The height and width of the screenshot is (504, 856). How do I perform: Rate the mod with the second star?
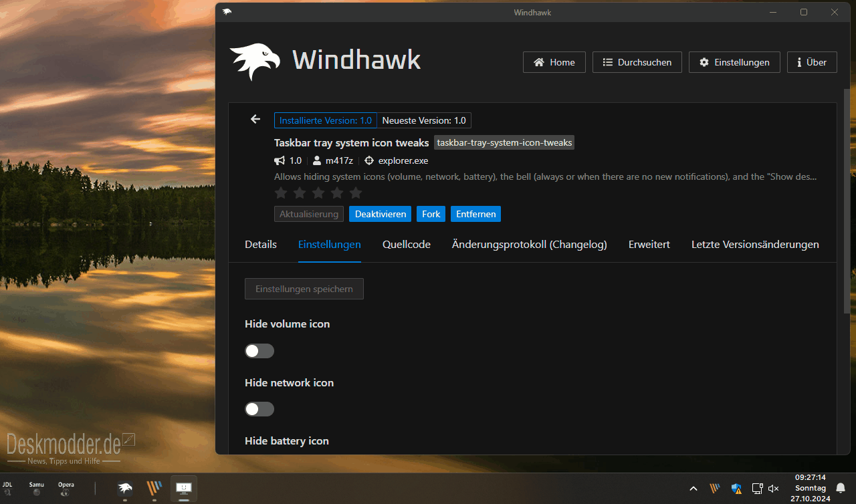300,193
